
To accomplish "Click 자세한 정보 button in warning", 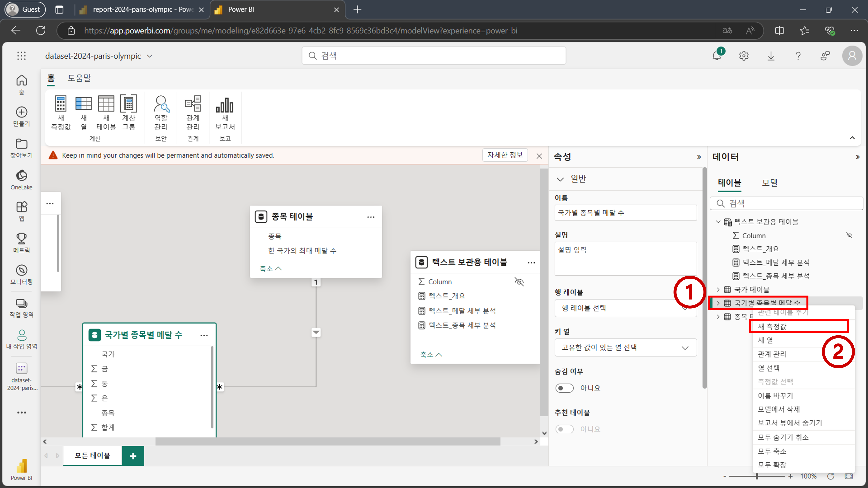I will (505, 155).
